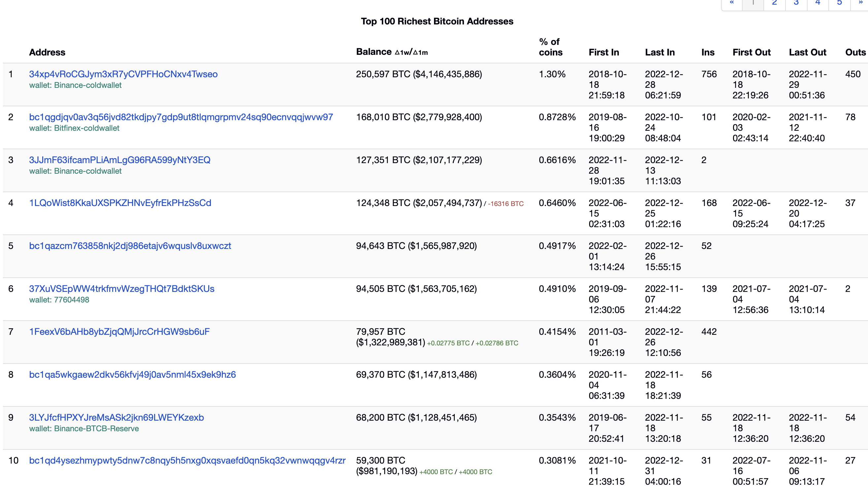Open address 37XuVSEpWW4trkfmvWzegTHQt7BdktSKUs
Screen dimensions: 868x490
[x=121, y=289]
